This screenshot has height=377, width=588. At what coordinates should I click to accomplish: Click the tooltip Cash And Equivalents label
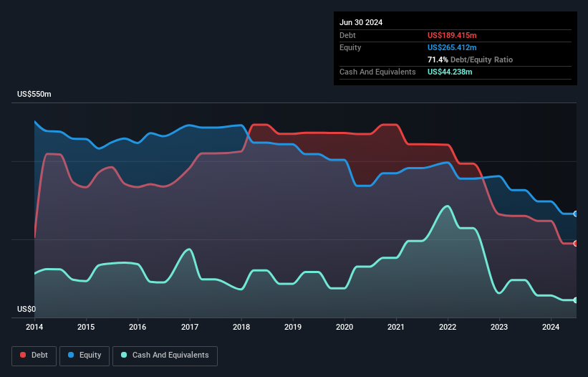click(x=377, y=72)
